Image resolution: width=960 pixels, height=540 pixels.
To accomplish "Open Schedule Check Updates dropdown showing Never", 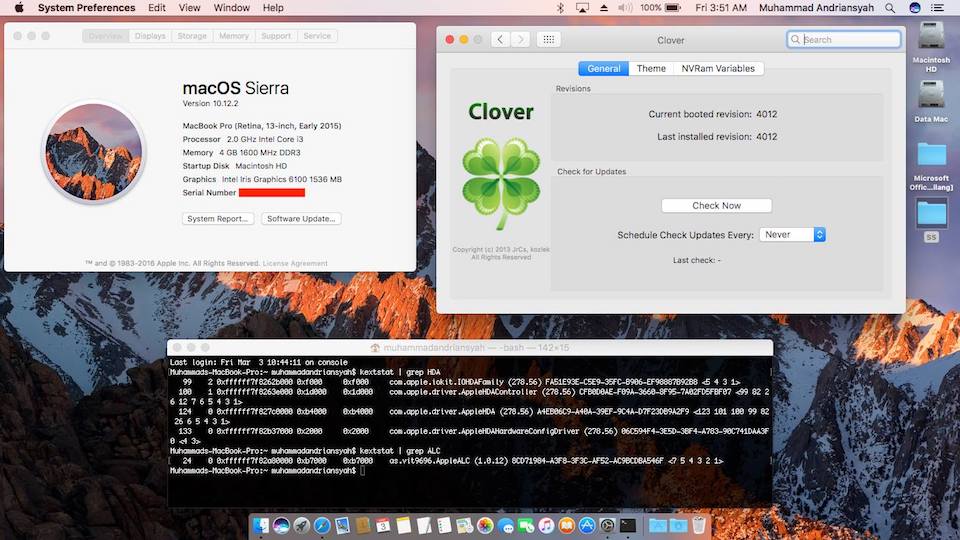I will 792,234.
